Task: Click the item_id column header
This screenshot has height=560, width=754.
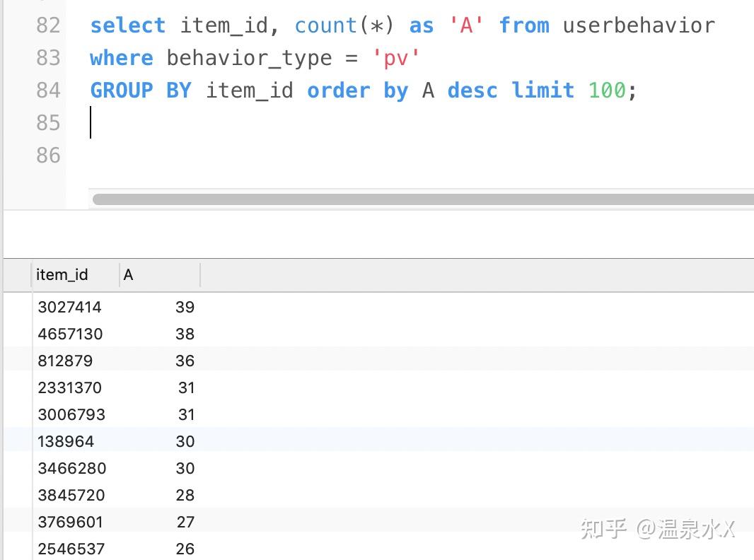Action: 62,274
